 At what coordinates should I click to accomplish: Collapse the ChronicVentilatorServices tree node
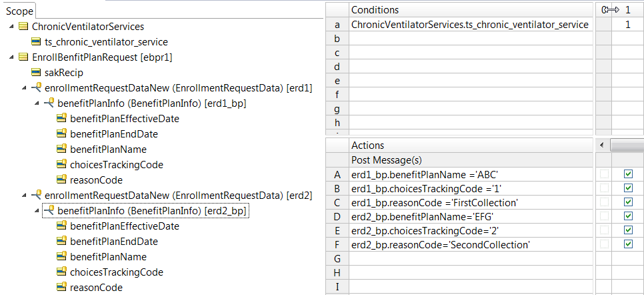click(12, 27)
